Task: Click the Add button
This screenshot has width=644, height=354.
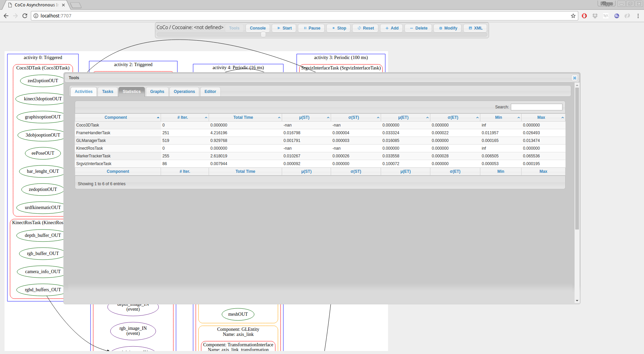Action: point(392,28)
